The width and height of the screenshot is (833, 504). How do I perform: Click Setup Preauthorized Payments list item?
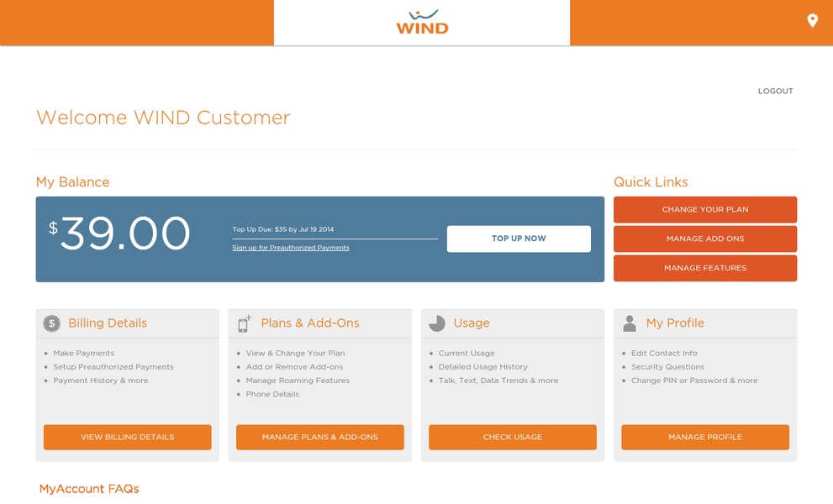[113, 367]
